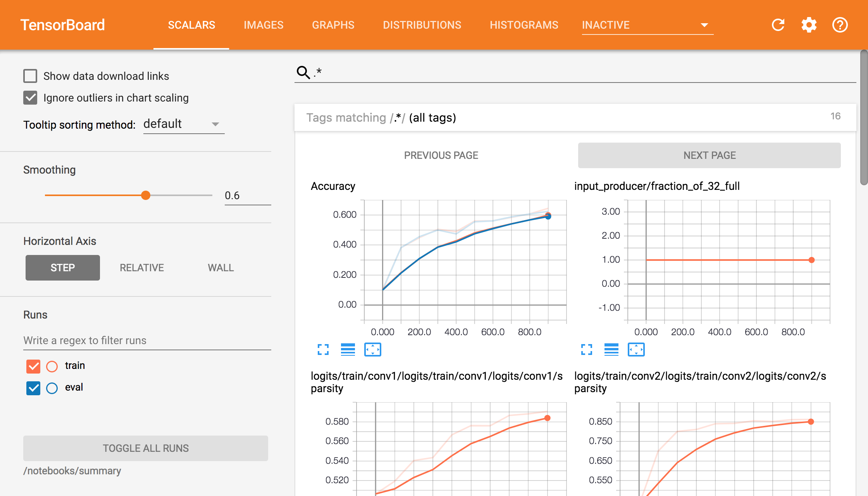Uncheck Ignore outliers in chart scaling
868x496 pixels.
point(30,98)
